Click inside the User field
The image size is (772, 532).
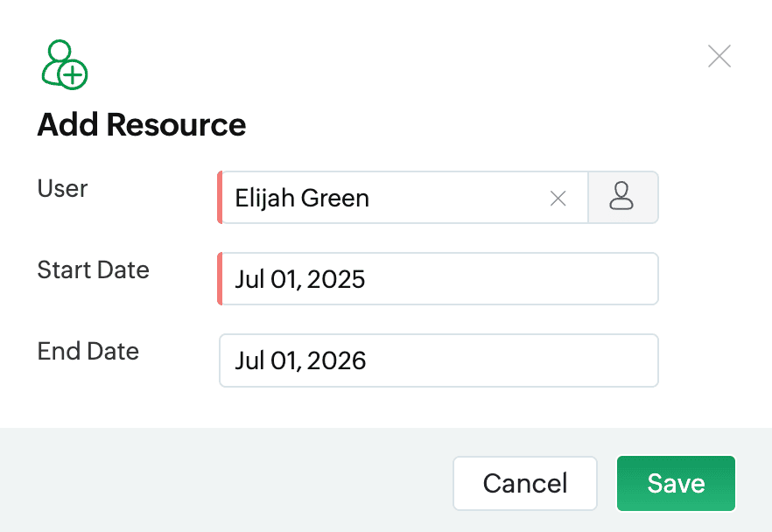[x=404, y=198]
